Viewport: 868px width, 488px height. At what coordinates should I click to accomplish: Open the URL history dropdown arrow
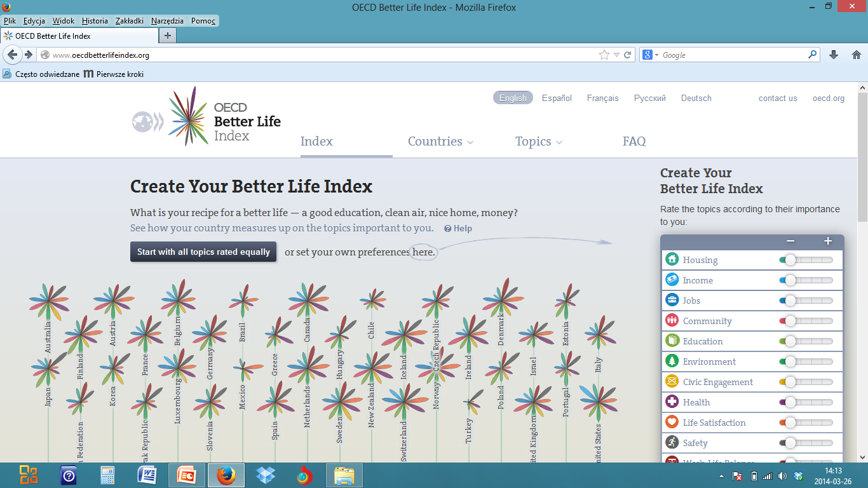point(616,55)
